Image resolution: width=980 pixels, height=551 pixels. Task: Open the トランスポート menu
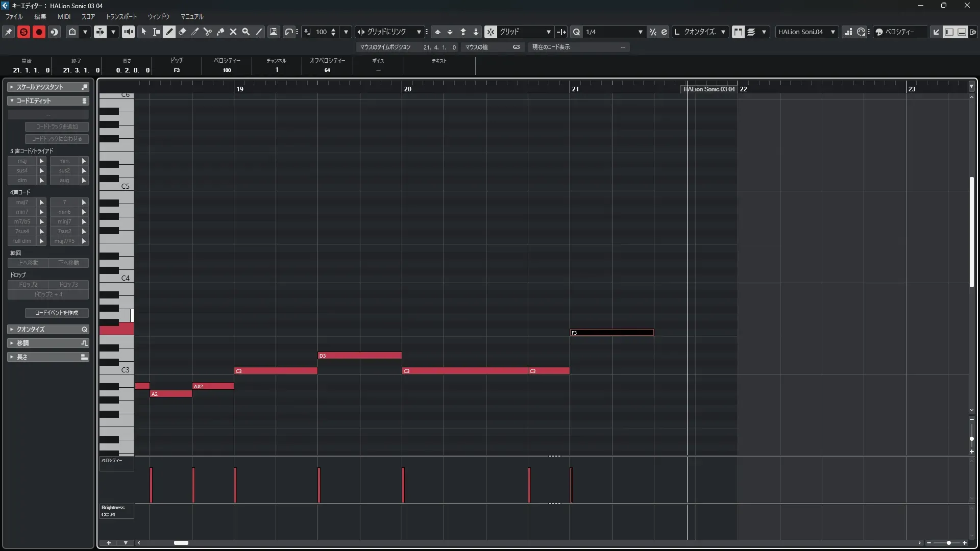[x=121, y=16]
